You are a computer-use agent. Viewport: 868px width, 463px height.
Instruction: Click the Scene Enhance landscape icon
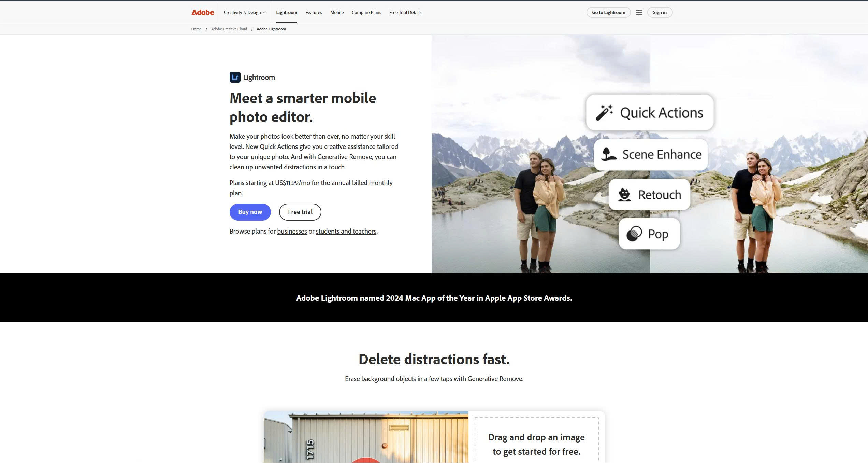point(609,154)
